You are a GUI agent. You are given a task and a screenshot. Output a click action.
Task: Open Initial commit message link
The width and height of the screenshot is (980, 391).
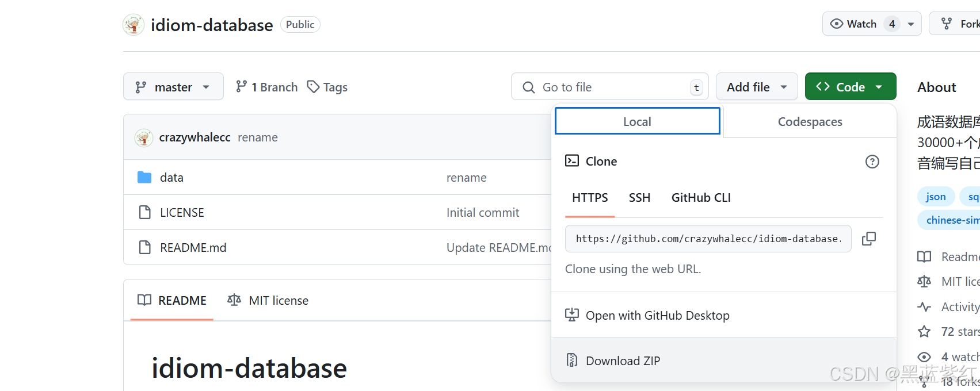coord(483,212)
